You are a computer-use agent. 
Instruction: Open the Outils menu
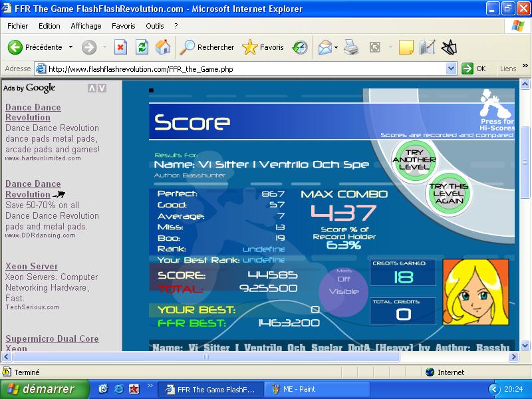[155, 26]
